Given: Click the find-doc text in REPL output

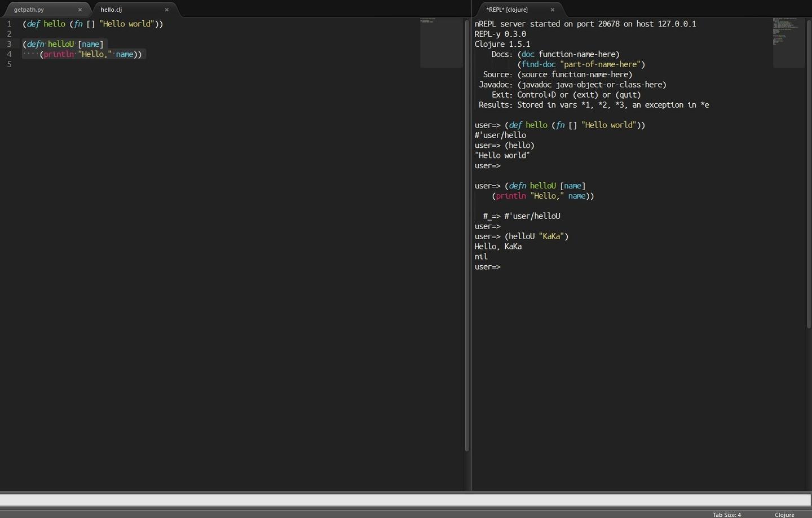Looking at the screenshot, I should point(538,64).
